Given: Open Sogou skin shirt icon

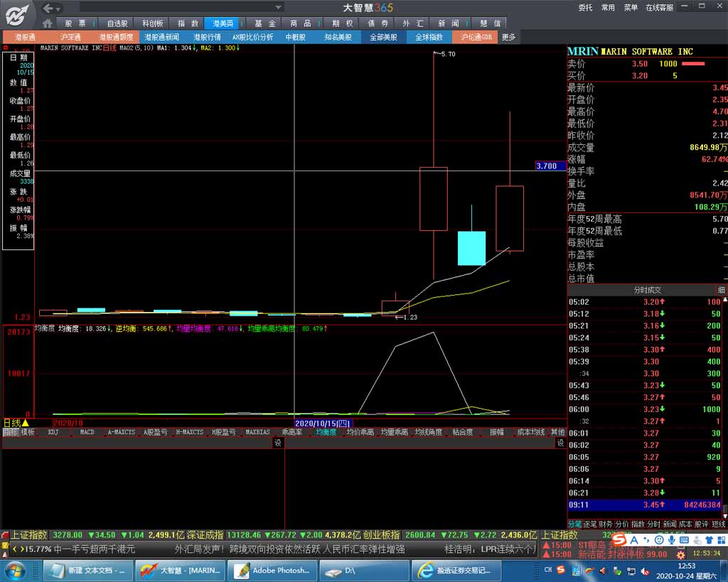Looking at the screenshot, I should coord(709,540).
